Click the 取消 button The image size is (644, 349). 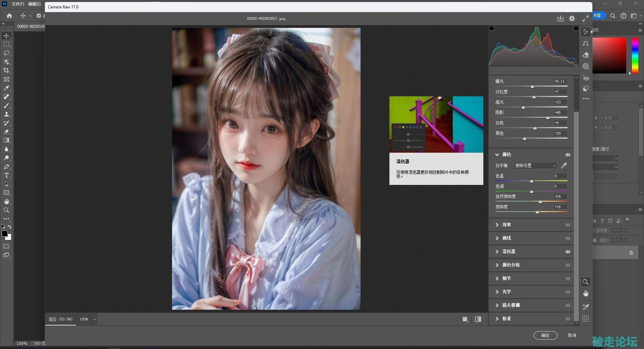[x=572, y=335]
